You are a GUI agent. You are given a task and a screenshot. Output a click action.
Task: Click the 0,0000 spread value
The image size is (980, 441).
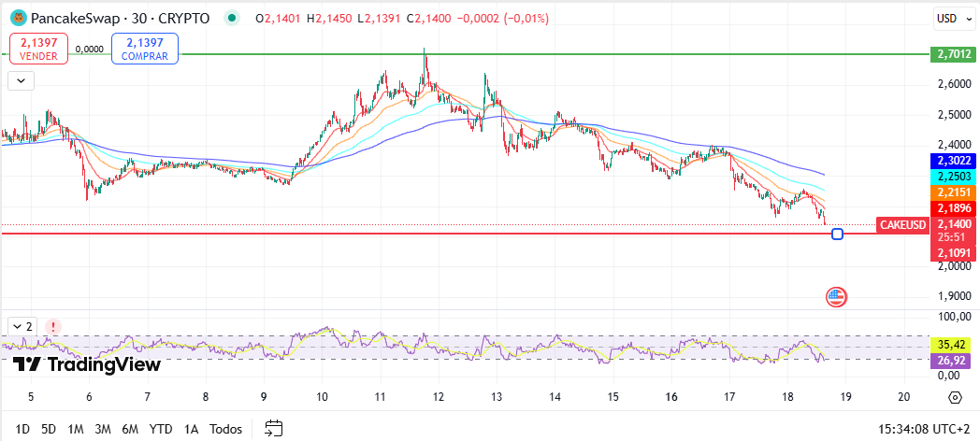point(90,49)
